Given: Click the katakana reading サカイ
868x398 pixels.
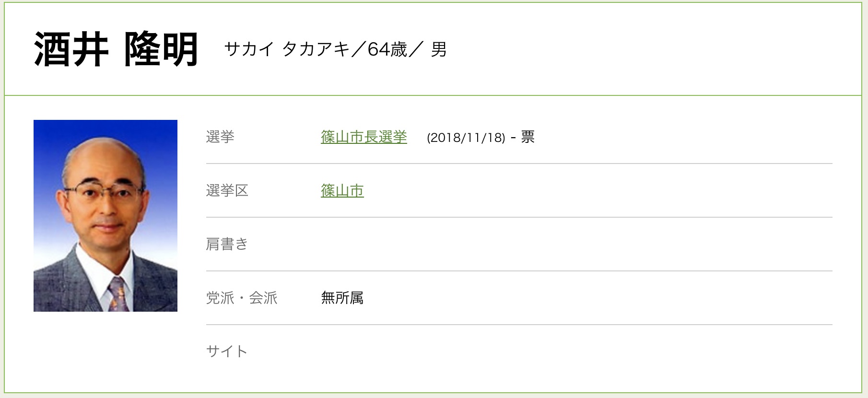Looking at the screenshot, I should click(249, 49).
